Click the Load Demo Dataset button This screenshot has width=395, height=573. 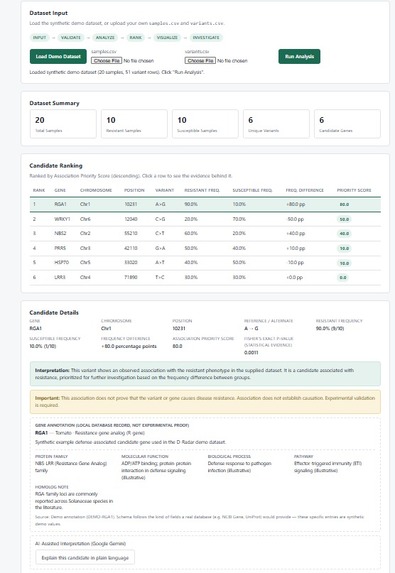58,57
